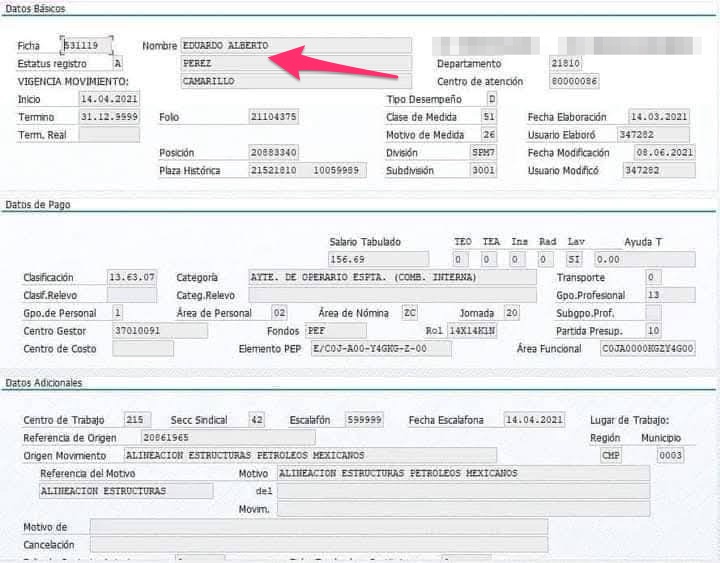Select the Nombre field with EDUARDO ALBERTO
This screenshot has width=720, height=563.
coord(295,46)
